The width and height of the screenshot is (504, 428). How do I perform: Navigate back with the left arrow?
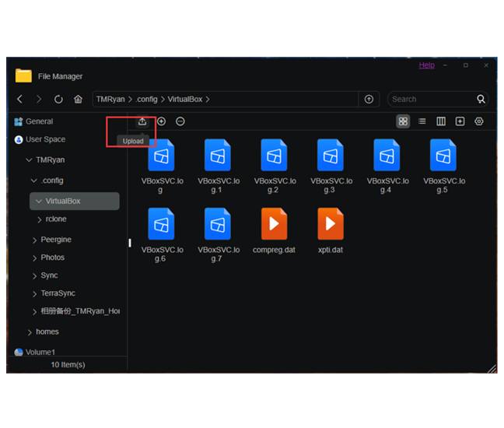click(x=20, y=100)
